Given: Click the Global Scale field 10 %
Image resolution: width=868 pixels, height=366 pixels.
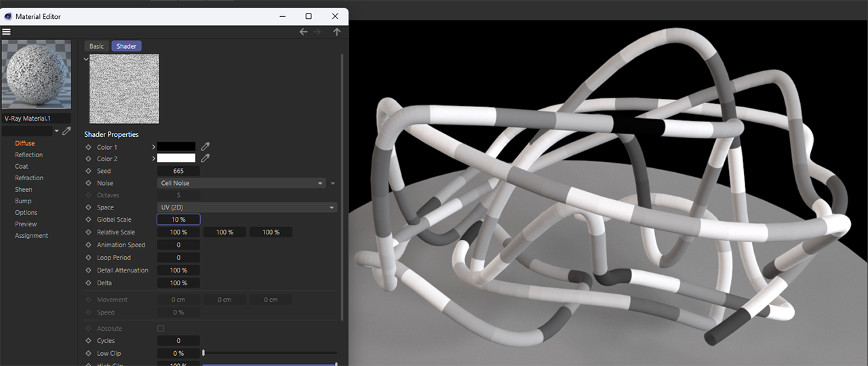Looking at the screenshot, I should coord(178,220).
